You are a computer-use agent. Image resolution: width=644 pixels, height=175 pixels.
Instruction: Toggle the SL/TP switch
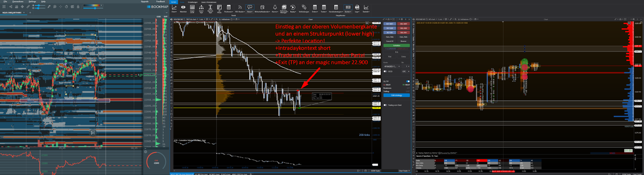coord(408,81)
